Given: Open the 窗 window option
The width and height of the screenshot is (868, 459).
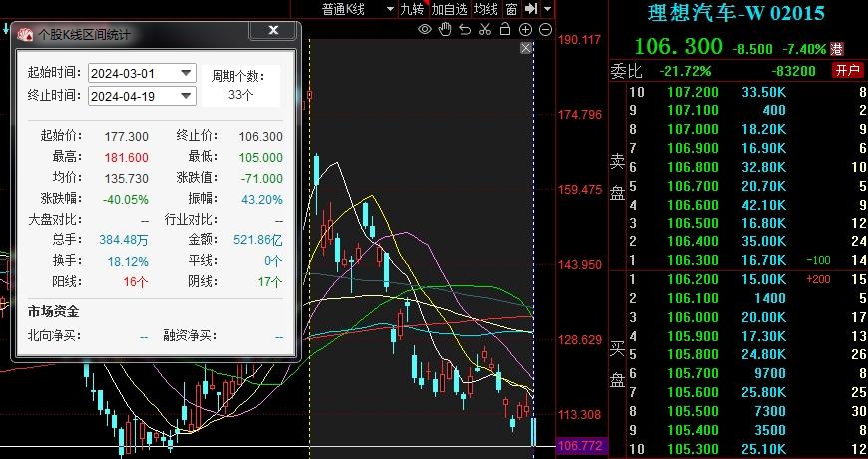Looking at the screenshot, I should [511, 9].
